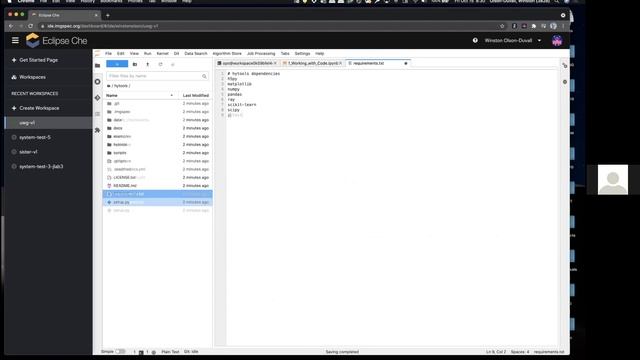Click the new folder toolbar icon

(x=135, y=64)
